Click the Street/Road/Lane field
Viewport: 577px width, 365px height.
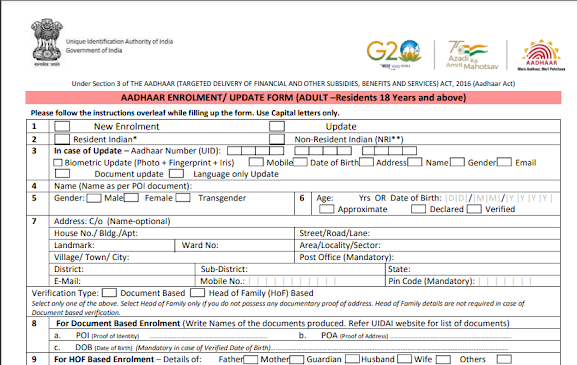[428, 233]
